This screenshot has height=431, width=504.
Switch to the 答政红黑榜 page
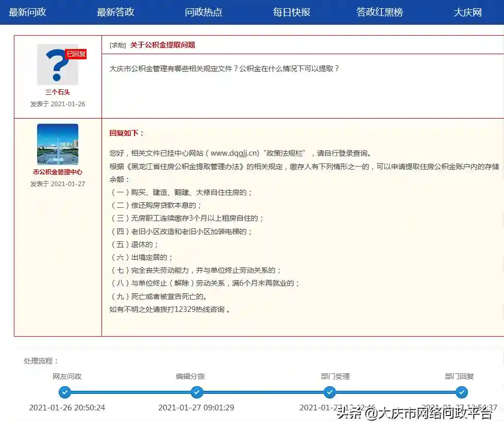click(x=380, y=12)
